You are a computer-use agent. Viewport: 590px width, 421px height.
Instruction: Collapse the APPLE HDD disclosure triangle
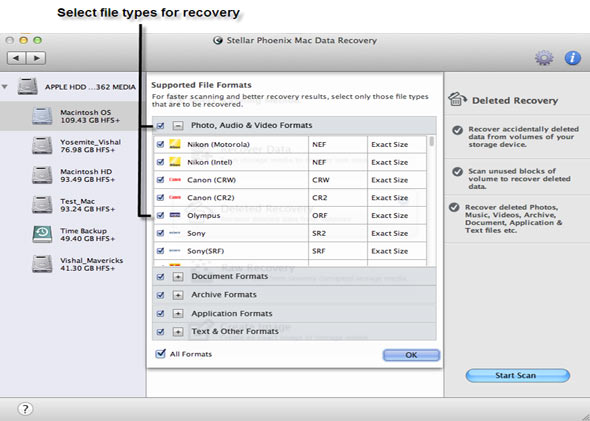(x=5, y=87)
